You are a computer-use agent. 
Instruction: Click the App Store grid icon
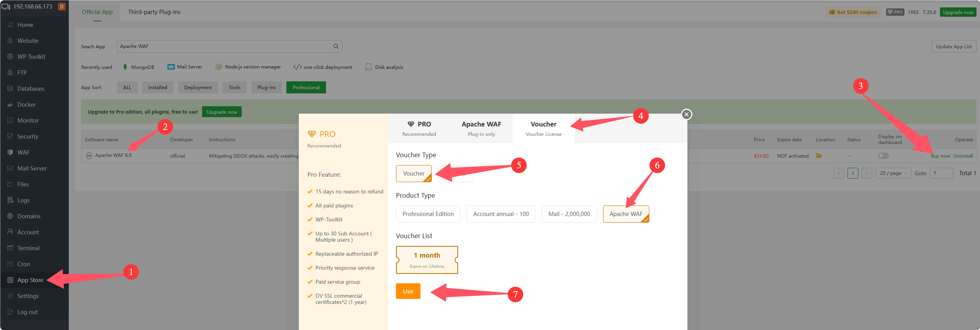(x=10, y=280)
